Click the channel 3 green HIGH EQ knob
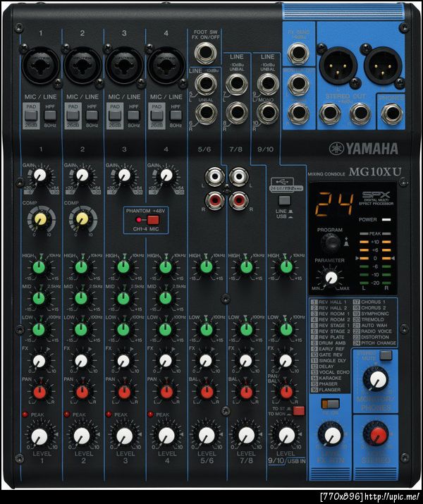Image resolution: width=423 pixels, height=504 pixels. coord(123,267)
